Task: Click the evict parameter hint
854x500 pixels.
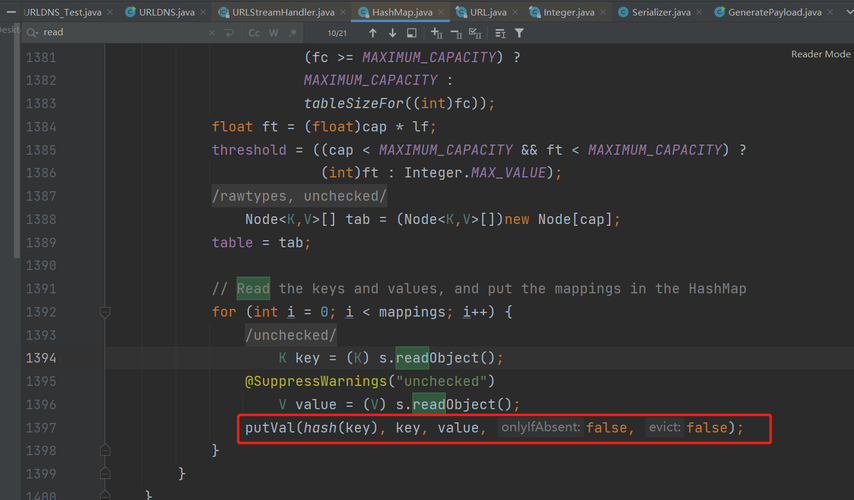Action: coord(663,427)
